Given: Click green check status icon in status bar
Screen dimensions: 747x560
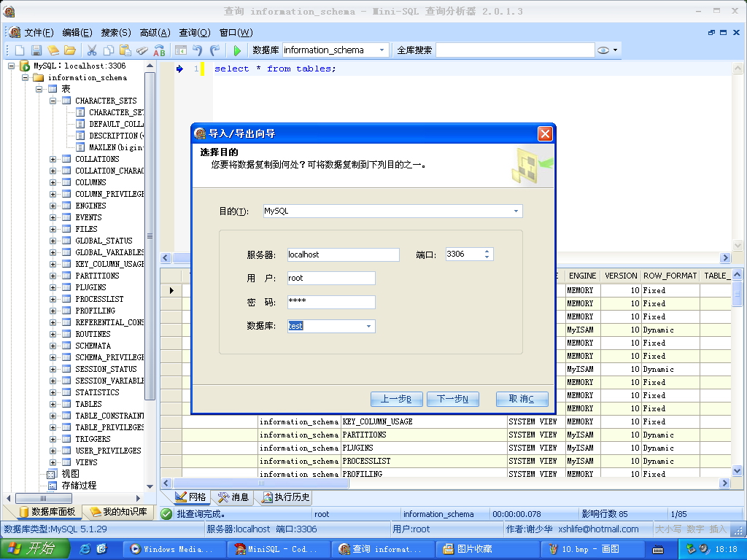Looking at the screenshot, I should coord(166,514).
